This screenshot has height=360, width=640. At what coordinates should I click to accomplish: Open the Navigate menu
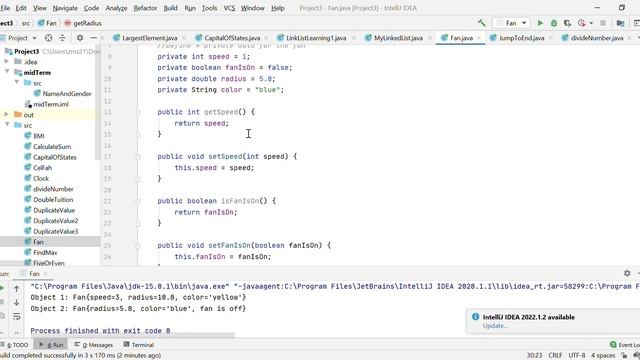(65, 8)
